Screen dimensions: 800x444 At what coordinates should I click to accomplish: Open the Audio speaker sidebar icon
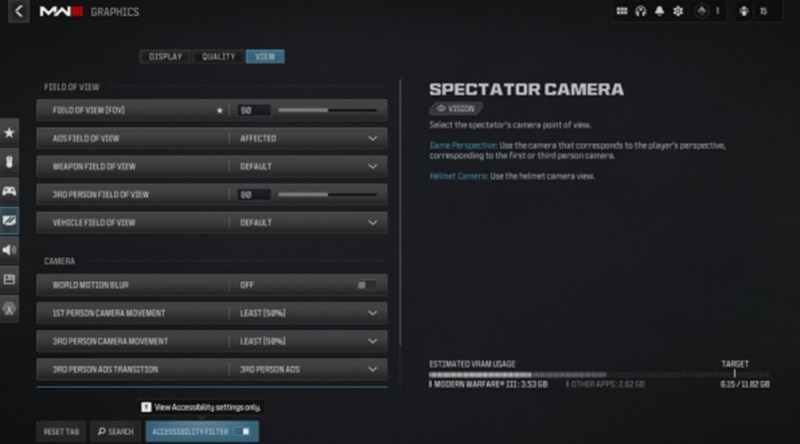[x=9, y=250]
